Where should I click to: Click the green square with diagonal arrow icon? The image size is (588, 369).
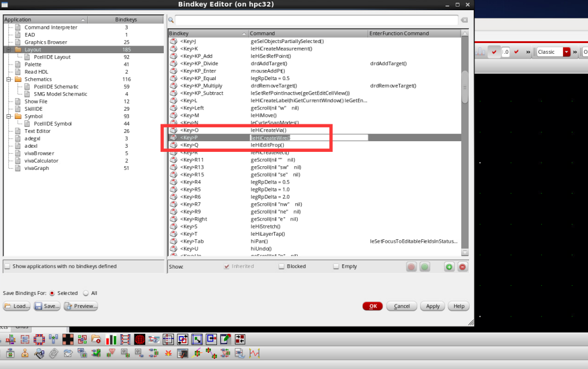click(x=197, y=340)
